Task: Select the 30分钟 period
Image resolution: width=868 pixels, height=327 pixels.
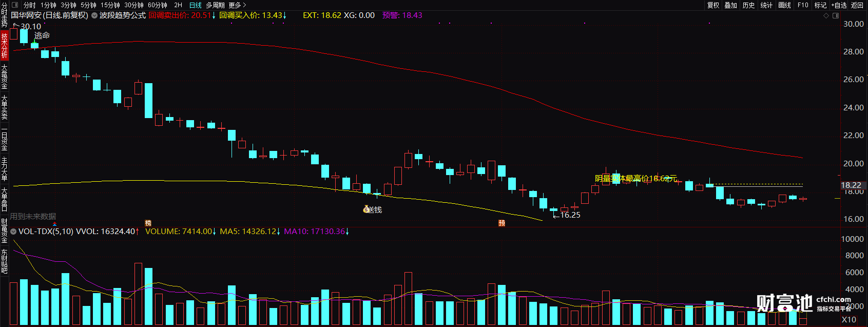Action: tap(134, 5)
